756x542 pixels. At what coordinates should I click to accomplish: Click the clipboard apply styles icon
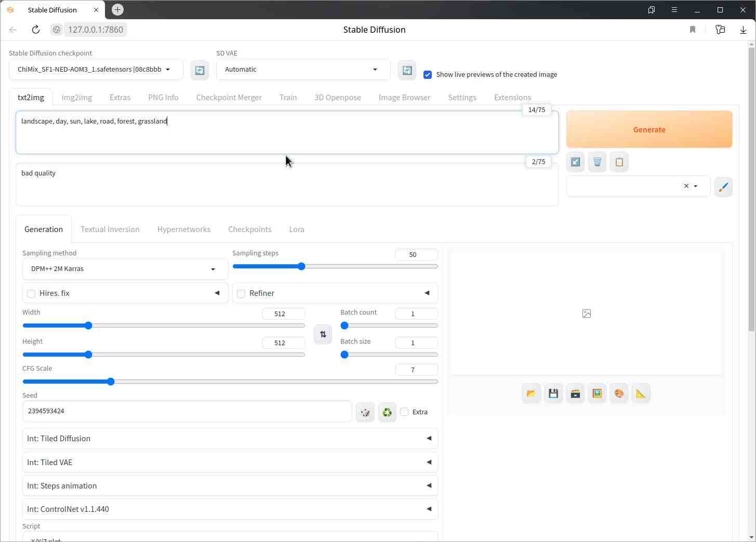point(619,162)
